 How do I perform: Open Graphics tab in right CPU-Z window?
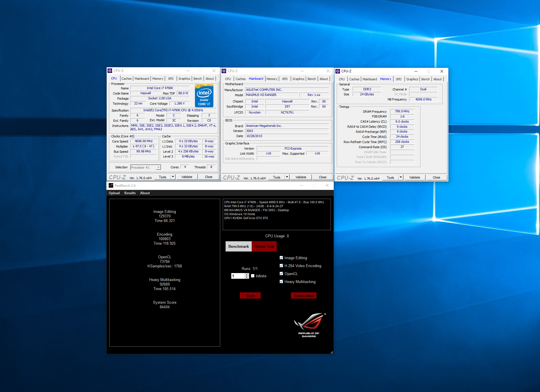click(412, 79)
